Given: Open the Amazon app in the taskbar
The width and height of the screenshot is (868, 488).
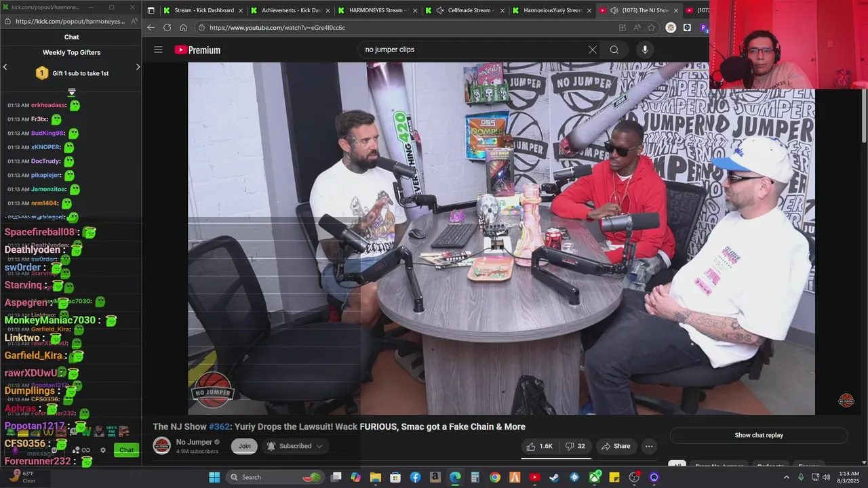Looking at the screenshot, I should point(435,477).
